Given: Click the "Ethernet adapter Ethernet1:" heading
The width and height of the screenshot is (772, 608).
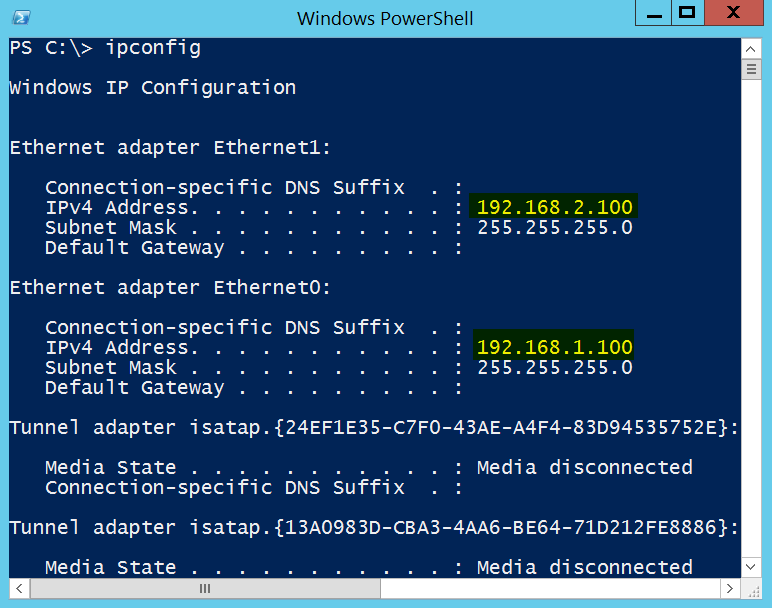Looking at the screenshot, I should coord(170,147).
